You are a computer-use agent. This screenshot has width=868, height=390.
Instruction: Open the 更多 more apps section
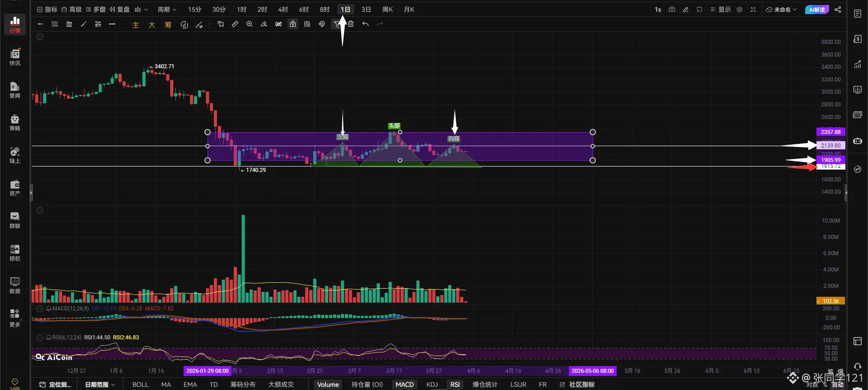[15, 318]
